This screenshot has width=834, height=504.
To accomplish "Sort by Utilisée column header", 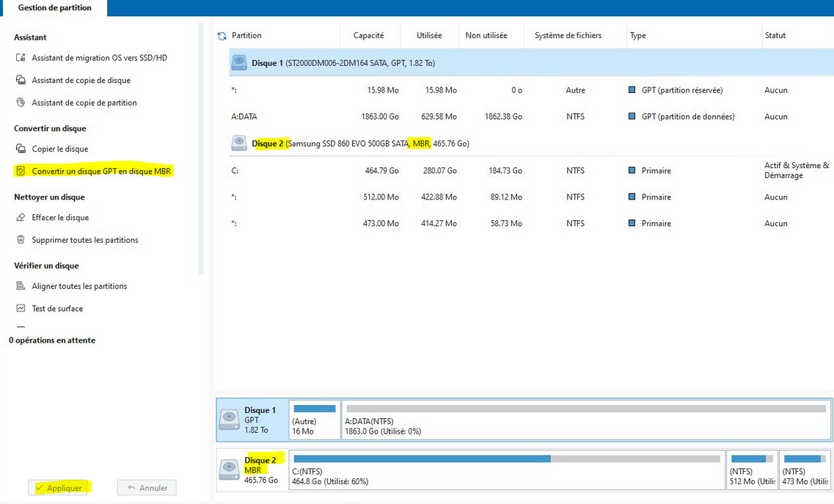I will pos(429,36).
